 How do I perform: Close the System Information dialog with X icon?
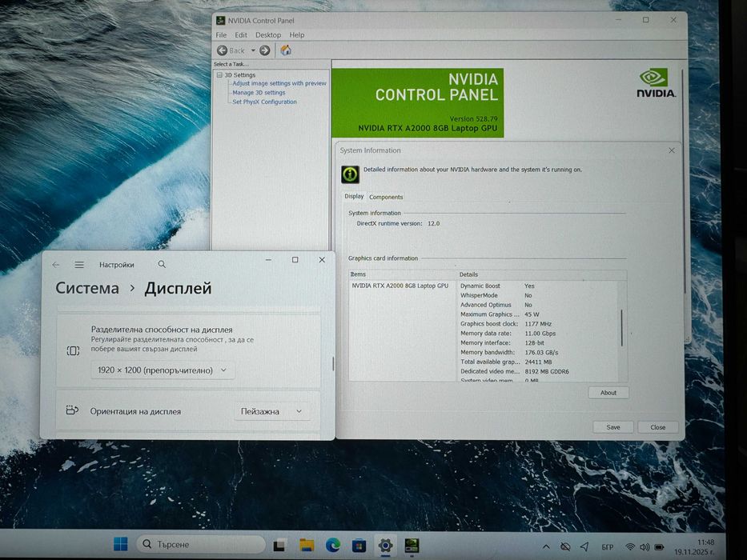click(x=672, y=150)
